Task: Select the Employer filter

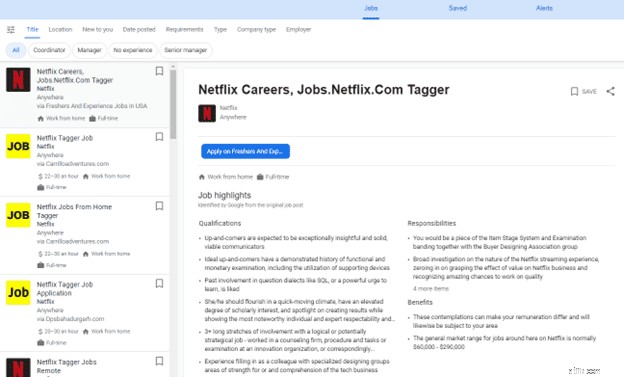Action: (x=298, y=29)
